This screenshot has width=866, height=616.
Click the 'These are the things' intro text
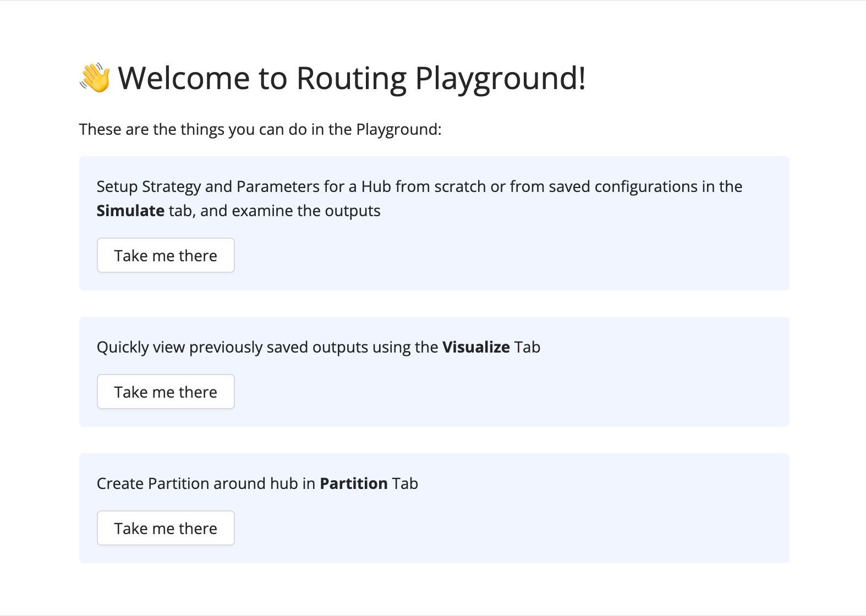(x=260, y=129)
